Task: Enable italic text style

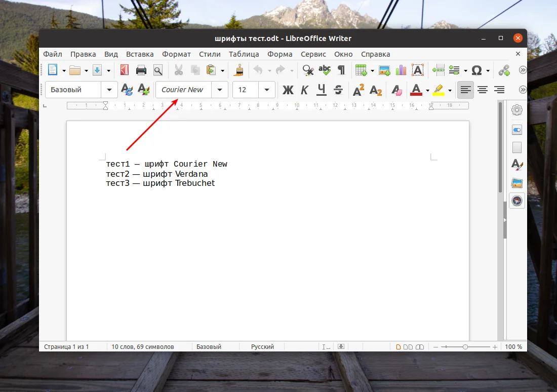Action: (x=304, y=90)
